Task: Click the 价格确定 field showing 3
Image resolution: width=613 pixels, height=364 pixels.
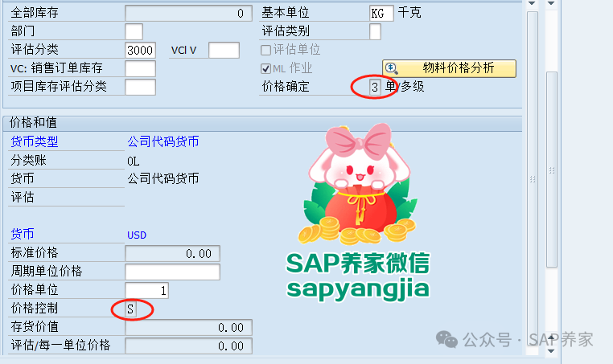Action: (375, 87)
